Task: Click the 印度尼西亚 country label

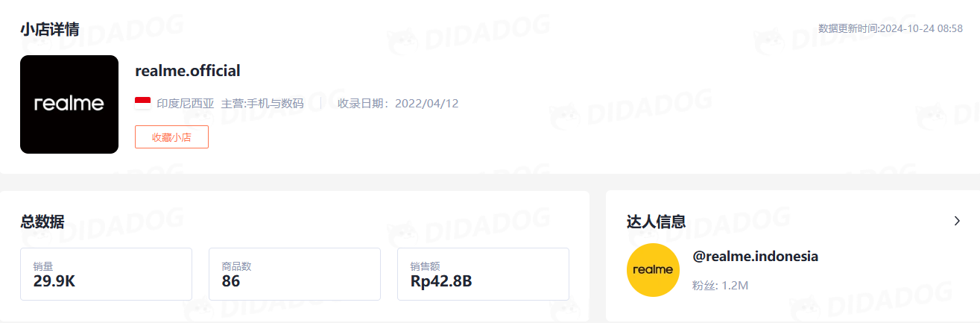Action: [186, 104]
